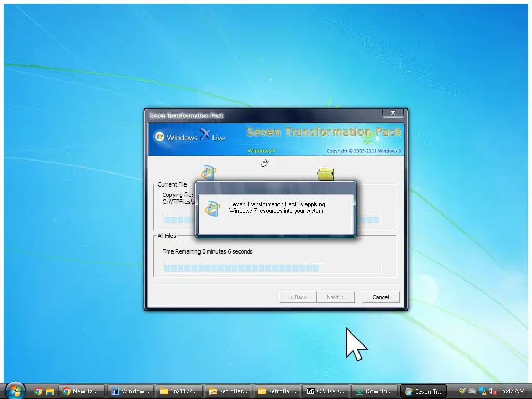532x399 pixels.
Task: Cancel the transformation pack installation
Action: tap(380, 297)
